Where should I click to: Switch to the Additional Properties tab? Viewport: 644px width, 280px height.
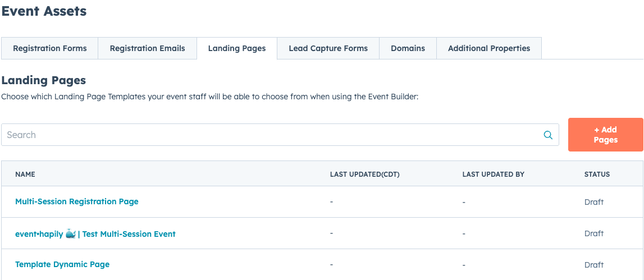click(488, 48)
